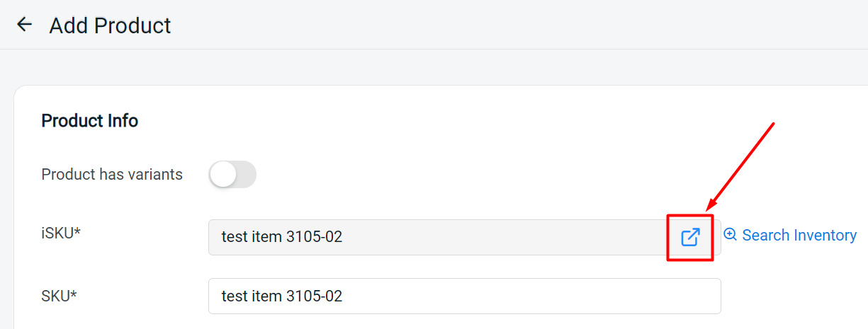Click the Product Info section heading
The image size is (868, 329).
click(x=90, y=121)
